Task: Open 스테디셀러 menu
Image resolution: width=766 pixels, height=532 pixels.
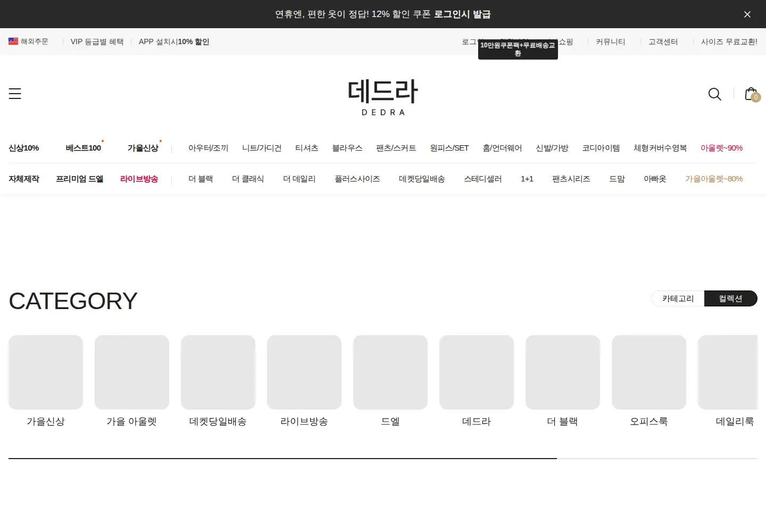Action: click(x=482, y=179)
